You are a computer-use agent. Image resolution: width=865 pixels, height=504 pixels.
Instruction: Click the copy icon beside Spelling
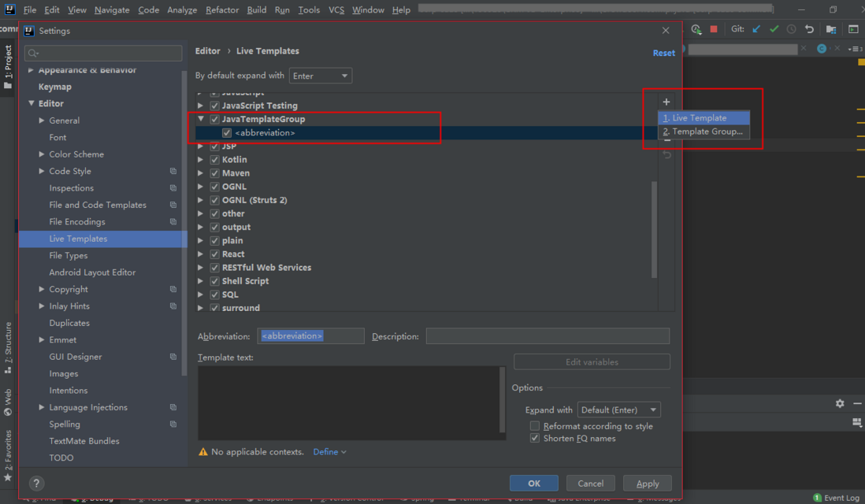[173, 424]
